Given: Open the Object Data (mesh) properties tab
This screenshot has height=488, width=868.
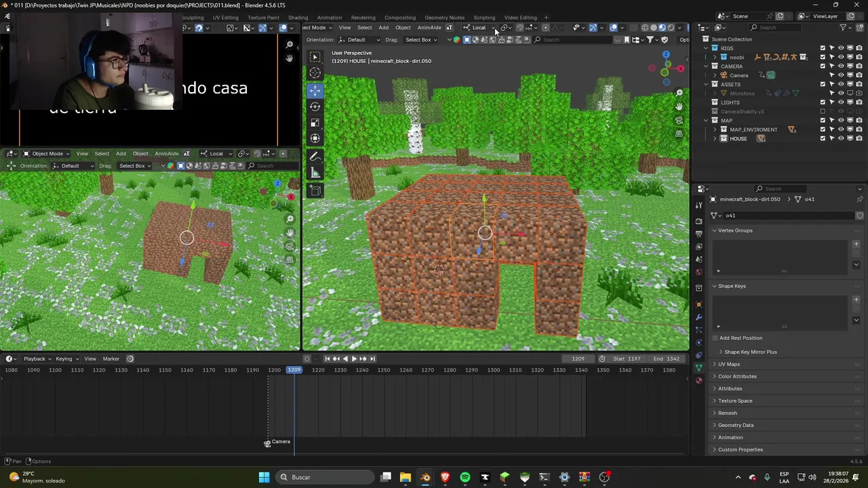Looking at the screenshot, I should coord(699,367).
